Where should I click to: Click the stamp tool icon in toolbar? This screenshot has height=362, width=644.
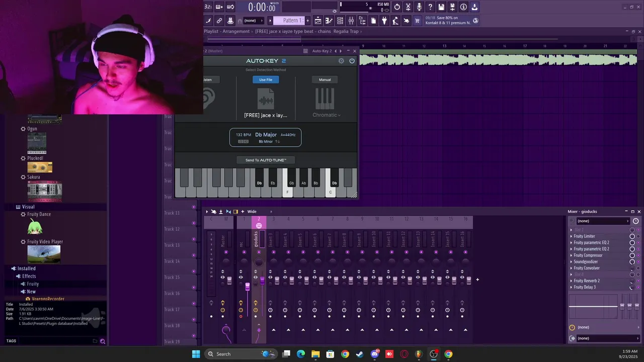(x=230, y=21)
